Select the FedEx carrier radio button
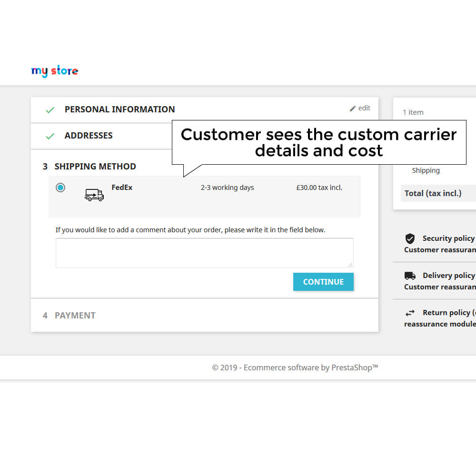The width and height of the screenshot is (476, 476). [x=60, y=188]
